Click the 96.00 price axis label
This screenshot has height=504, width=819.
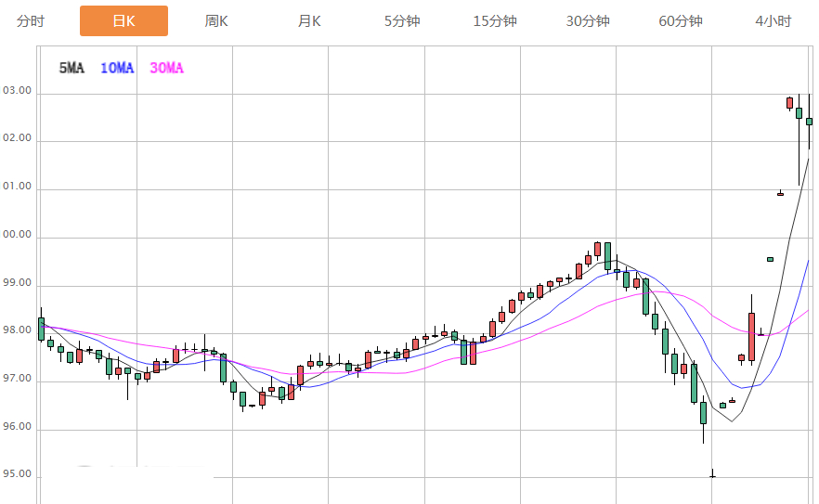18,426
